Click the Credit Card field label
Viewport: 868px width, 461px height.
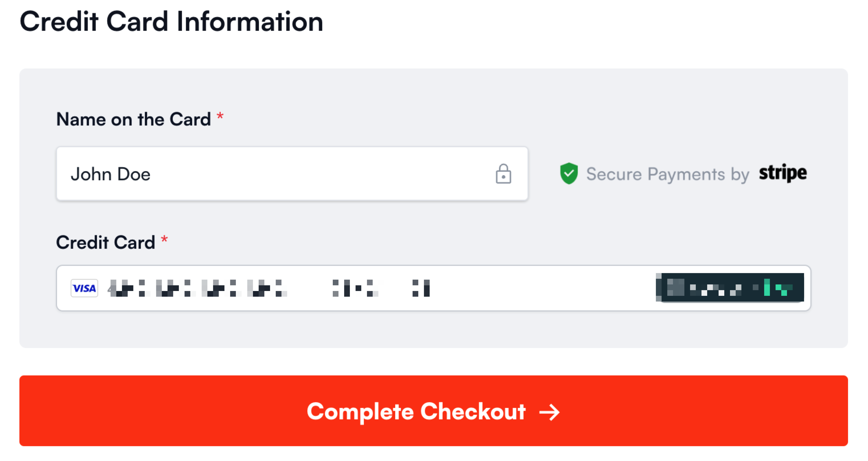[x=106, y=242]
